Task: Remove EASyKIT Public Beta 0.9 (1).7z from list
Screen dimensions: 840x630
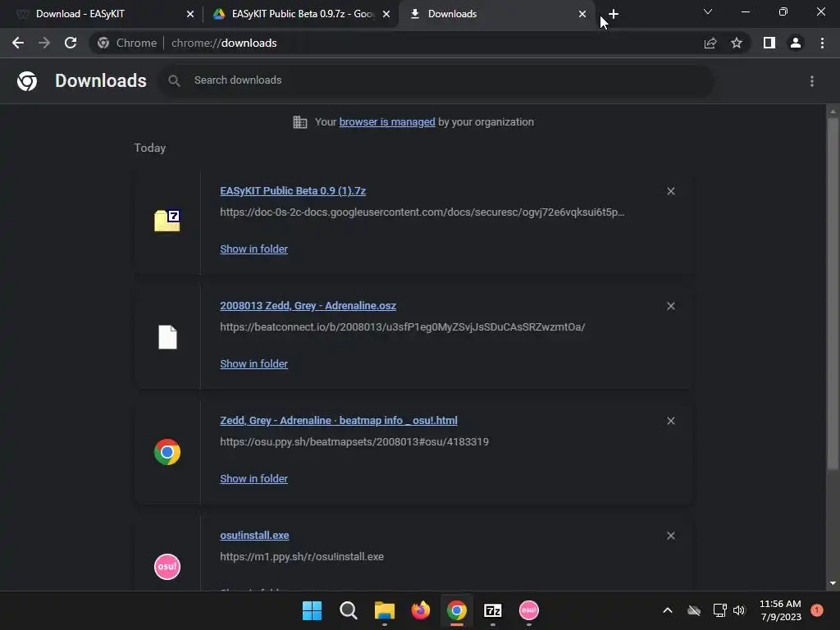Action: [x=671, y=191]
